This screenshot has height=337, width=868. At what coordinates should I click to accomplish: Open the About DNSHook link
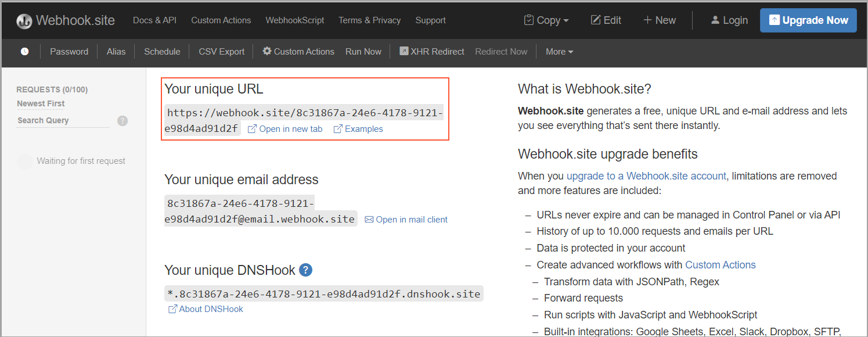pyautogui.click(x=206, y=309)
